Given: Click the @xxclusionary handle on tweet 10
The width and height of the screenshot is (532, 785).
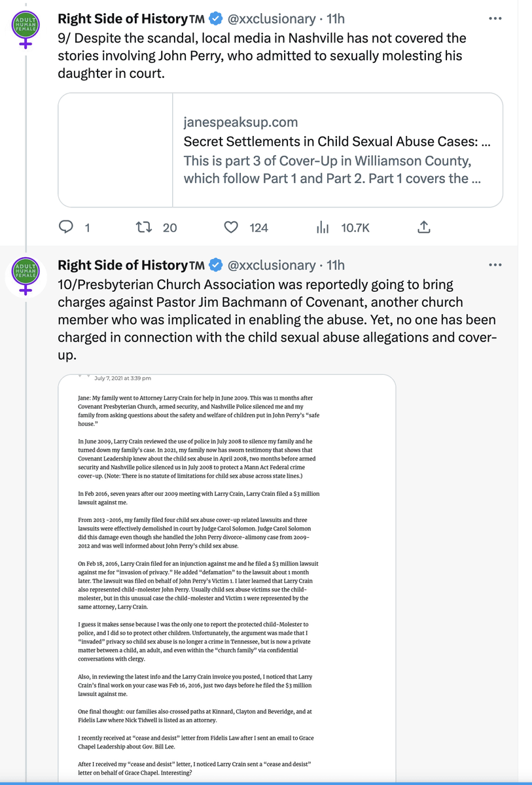Looking at the screenshot, I should tap(271, 265).
